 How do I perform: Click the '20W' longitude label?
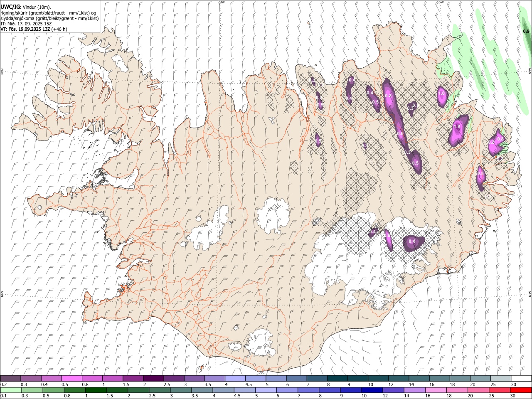pyautogui.click(x=221, y=2)
